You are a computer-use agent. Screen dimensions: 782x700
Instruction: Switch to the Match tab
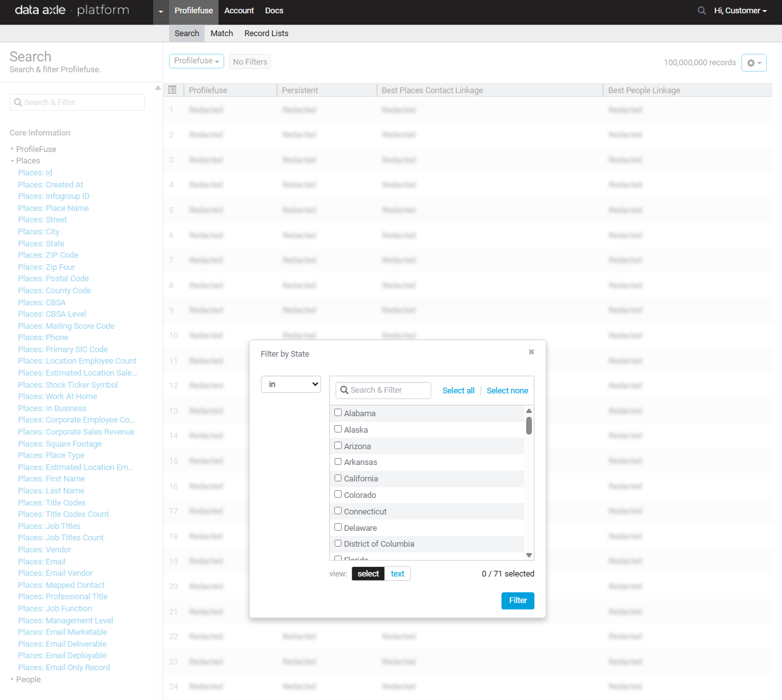(x=222, y=34)
